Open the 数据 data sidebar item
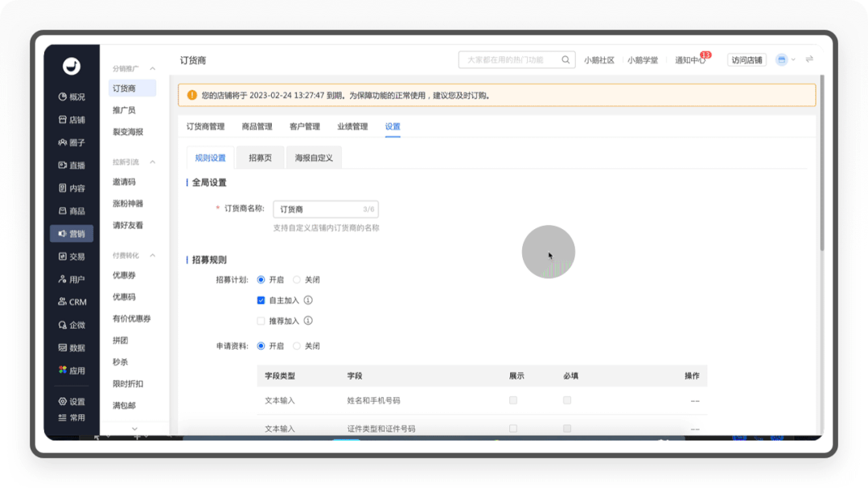Screen dimensions: 868x488 coord(72,347)
